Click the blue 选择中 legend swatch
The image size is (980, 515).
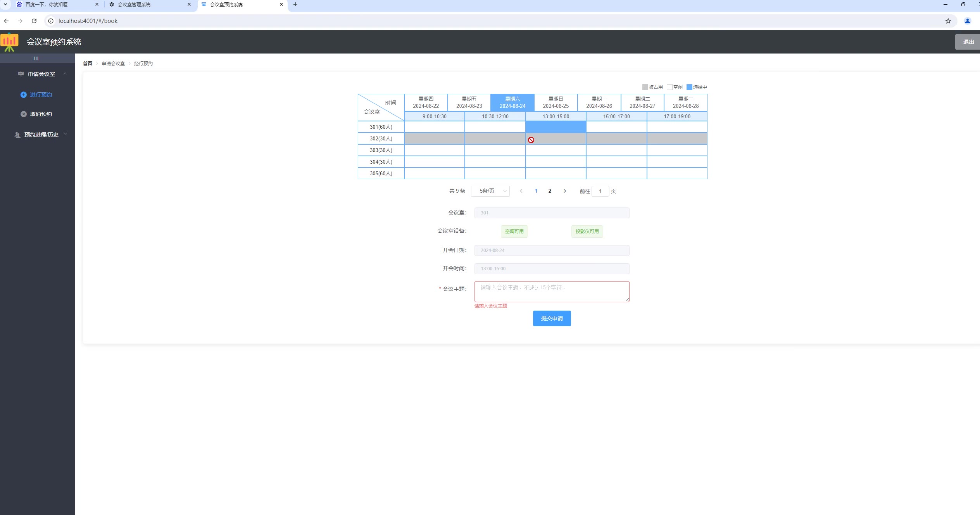pyautogui.click(x=689, y=87)
